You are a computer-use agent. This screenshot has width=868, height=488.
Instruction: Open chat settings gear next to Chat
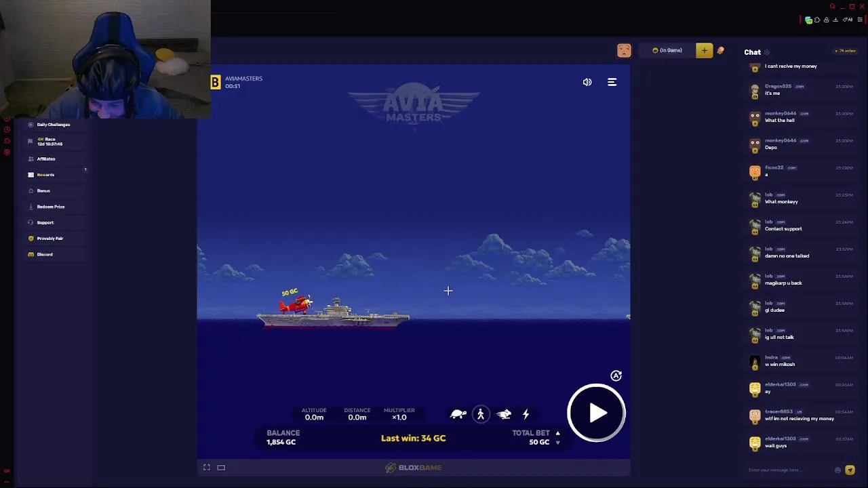(x=767, y=52)
